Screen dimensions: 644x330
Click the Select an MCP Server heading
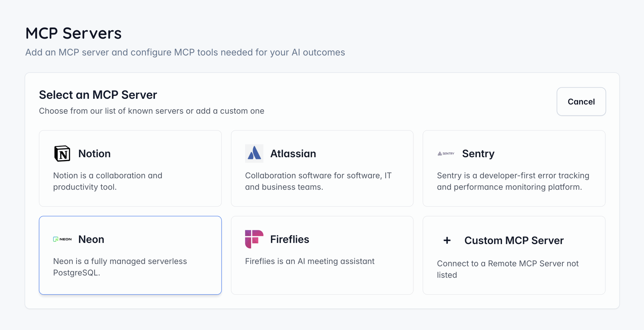[98, 95]
